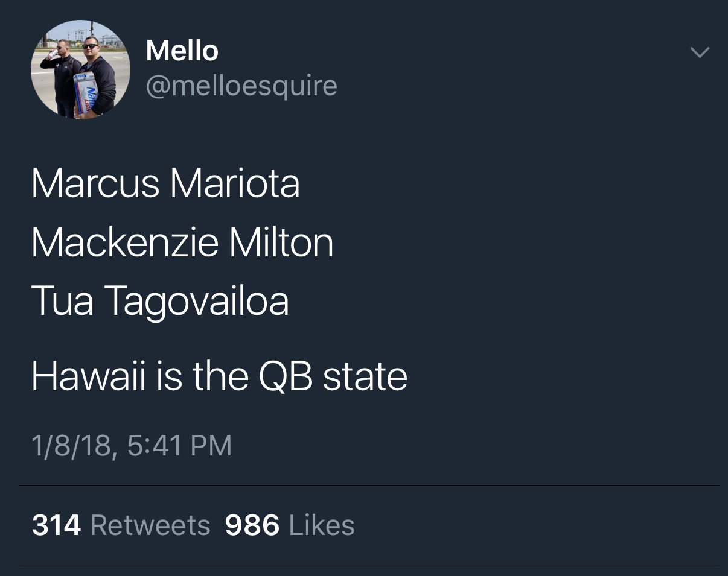Select the Tua Tagovailoa text line
Viewport: 728px width, 576px height.
tap(160, 302)
